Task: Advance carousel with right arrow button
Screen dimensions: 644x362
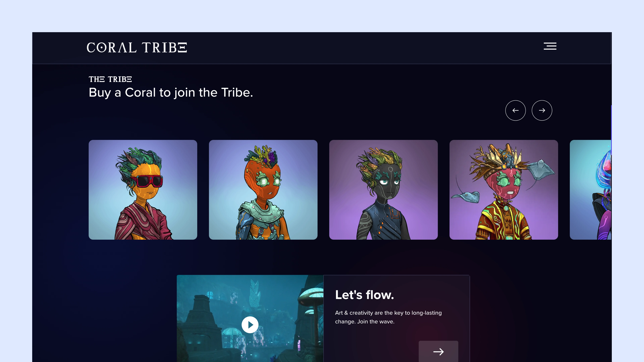Action: (x=542, y=110)
